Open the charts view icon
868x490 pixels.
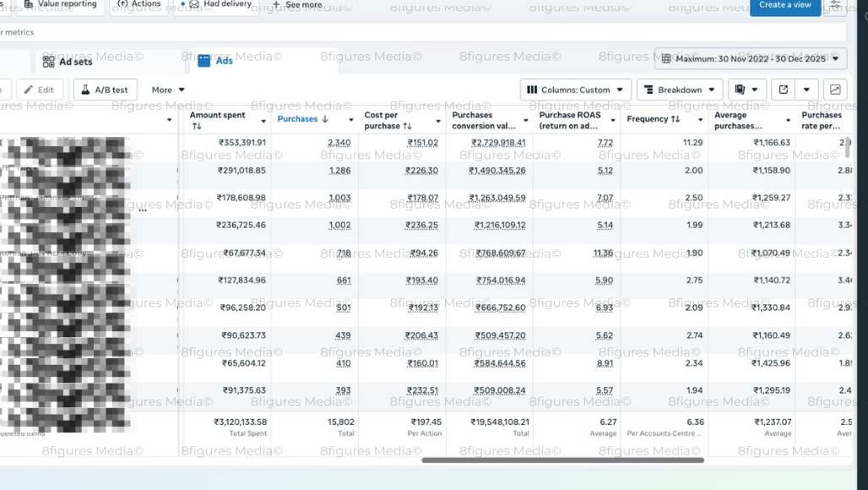(x=835, y=90)
